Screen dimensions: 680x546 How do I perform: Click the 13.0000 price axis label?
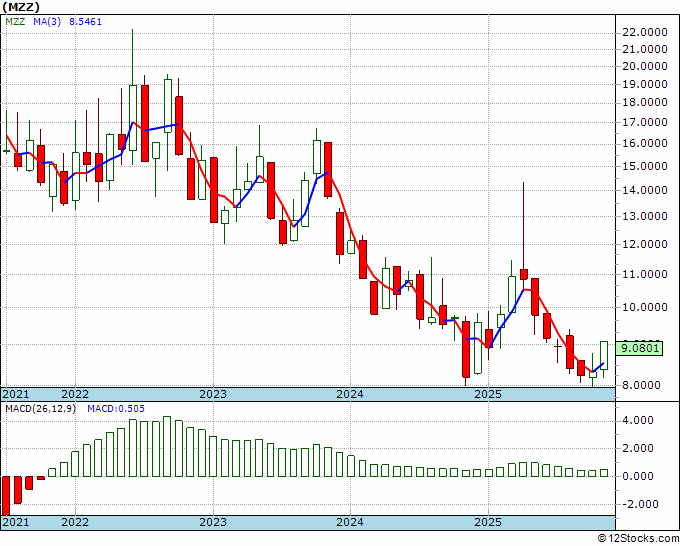point(644,216)
